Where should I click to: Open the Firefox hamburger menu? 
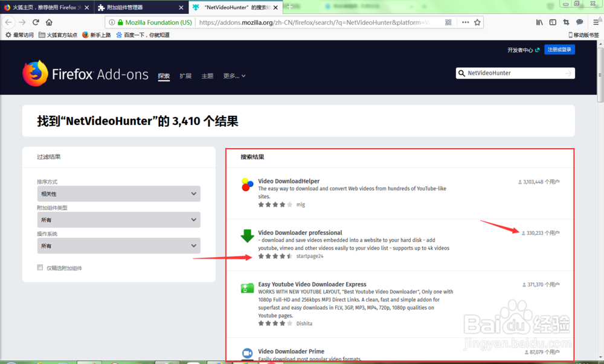tap(596, 22)
